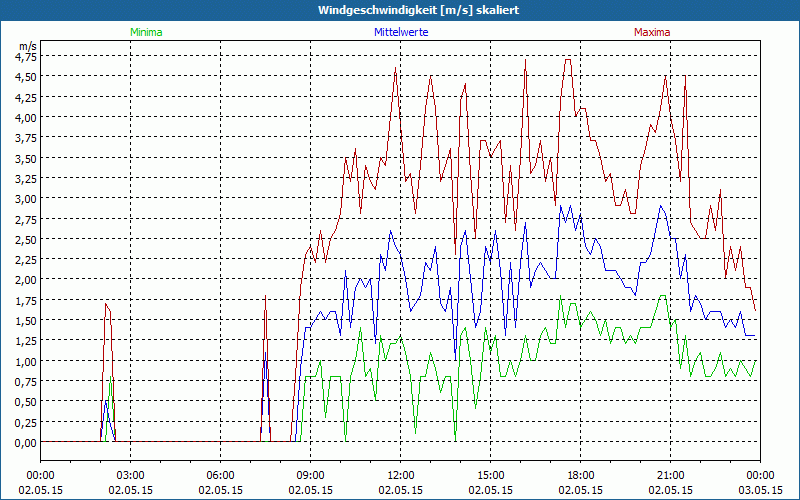Screen dimensions: 800x500
Task: Click the 3,25 y-axis value
Action: point(26,179)
